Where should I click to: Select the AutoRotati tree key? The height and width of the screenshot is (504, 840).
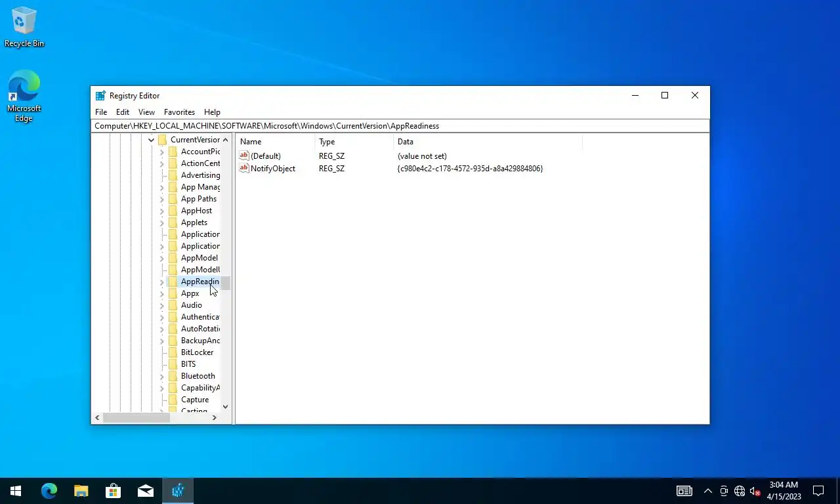[200, 329]
